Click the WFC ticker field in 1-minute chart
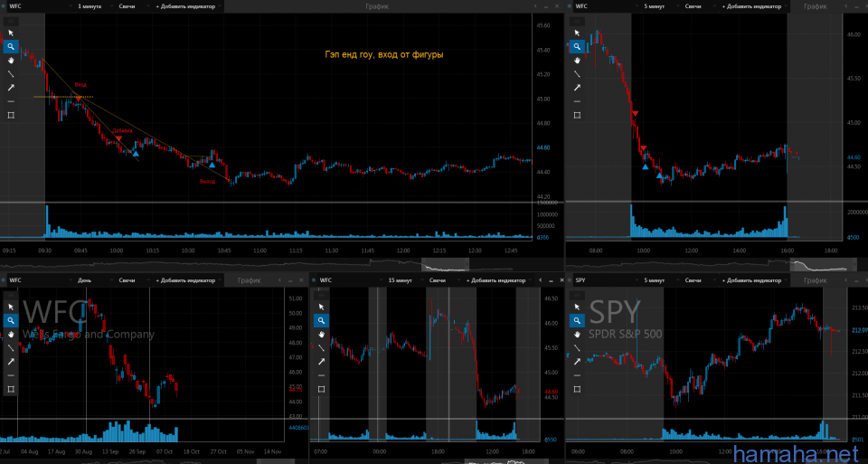 coord(39,6)
